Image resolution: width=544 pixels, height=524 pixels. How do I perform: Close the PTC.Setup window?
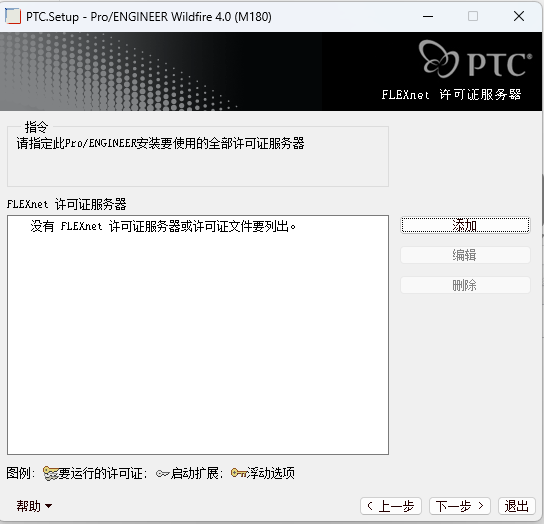click(519, 16)
